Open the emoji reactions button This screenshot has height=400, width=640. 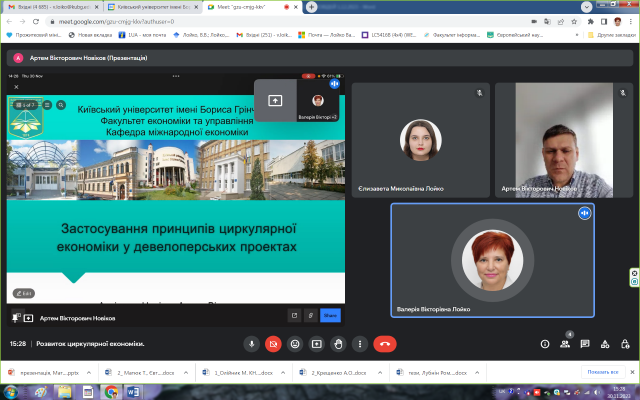pyautogui.click(x=295, y=343)
